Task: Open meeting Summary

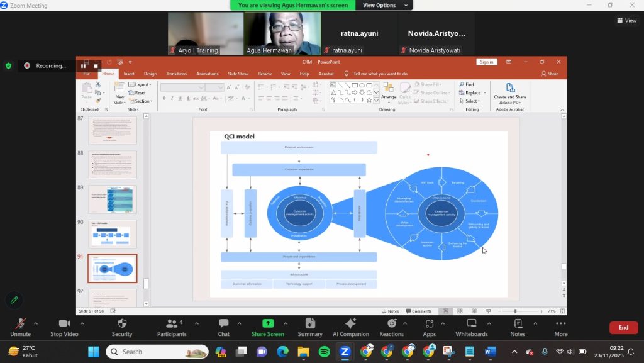Action: point(310,327)
